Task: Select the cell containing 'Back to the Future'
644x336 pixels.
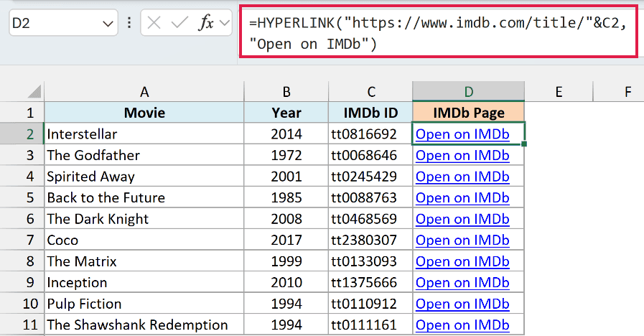Action: pos(144,197)
